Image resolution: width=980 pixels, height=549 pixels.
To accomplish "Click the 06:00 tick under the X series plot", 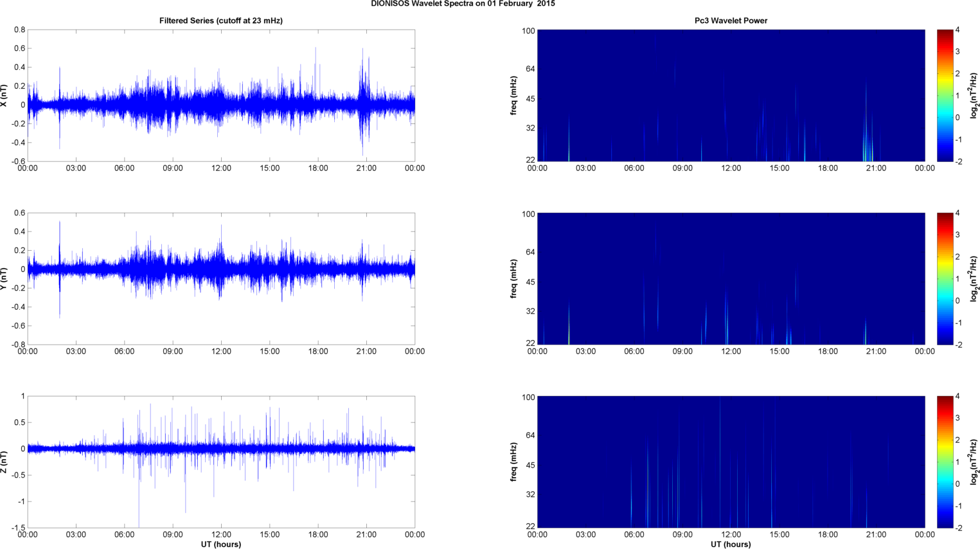I will tap(125, 168).
